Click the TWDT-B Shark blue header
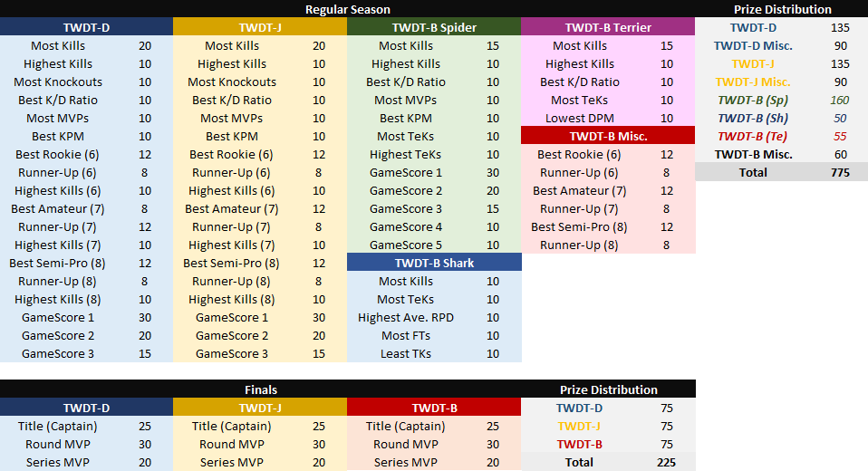Screen dimensions: 868x471 tap(434, 263)
